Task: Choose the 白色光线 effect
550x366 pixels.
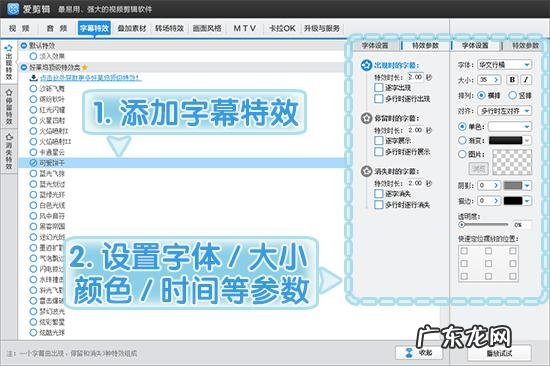Action: 33,205
